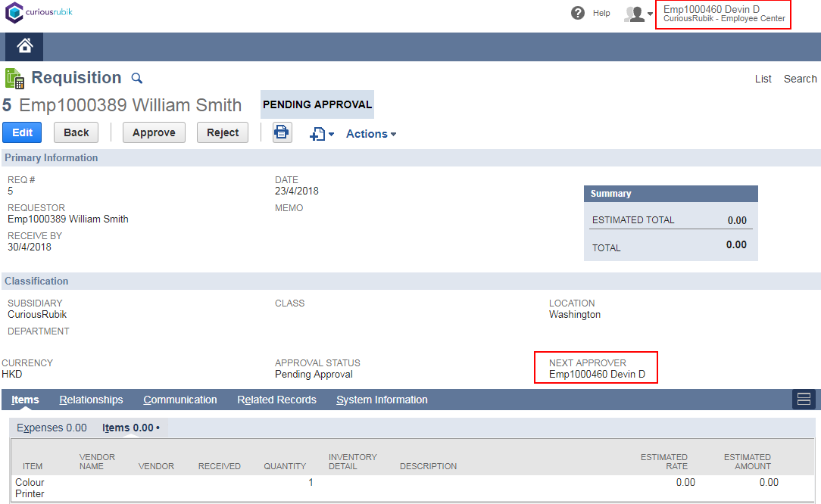
Task: Select the Colour Printer line item
Action: (x=30, y=487)
